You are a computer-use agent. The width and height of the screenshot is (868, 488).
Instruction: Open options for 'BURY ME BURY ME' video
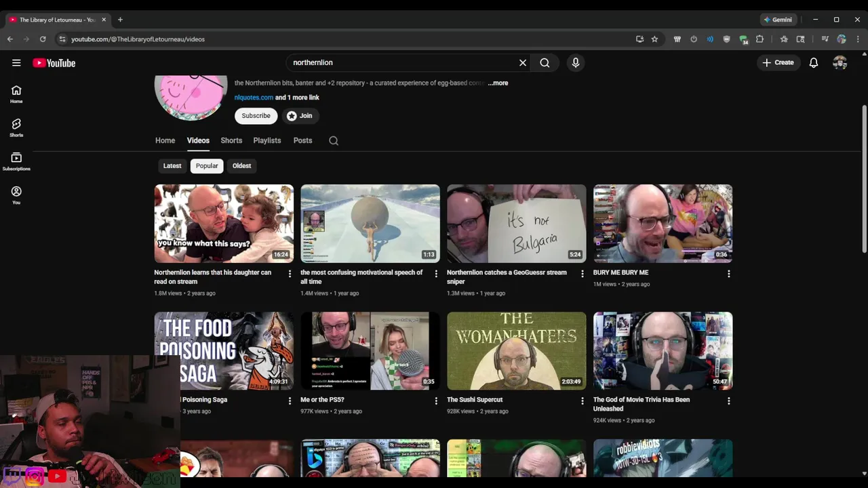pyautogui.click(x=729, y=274)
